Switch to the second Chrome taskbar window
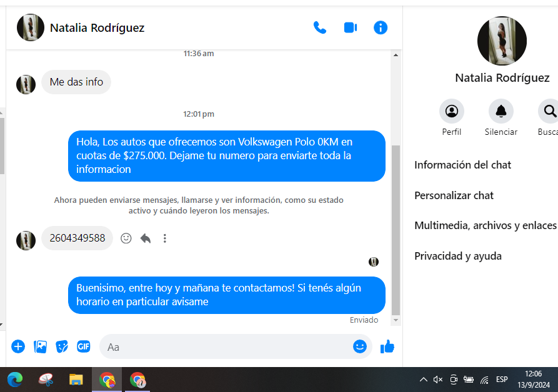 [137, 380]
